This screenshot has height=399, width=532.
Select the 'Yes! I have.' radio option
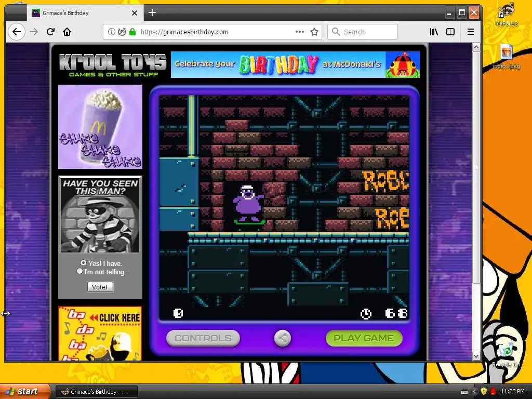click(83, 262)
